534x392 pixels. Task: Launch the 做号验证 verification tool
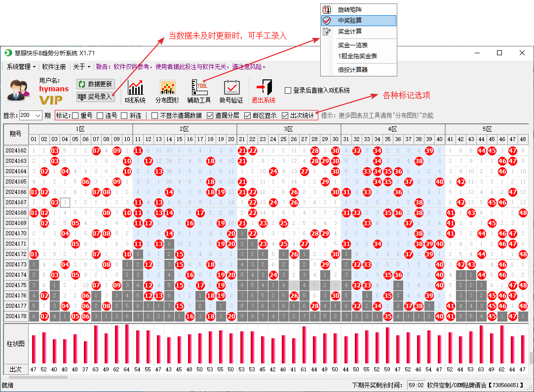pyautogui.click(x=231, y=91)
